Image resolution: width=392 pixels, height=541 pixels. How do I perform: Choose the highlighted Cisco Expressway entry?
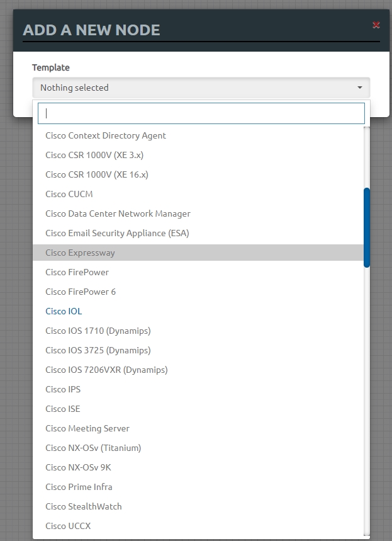coord(198,253)
